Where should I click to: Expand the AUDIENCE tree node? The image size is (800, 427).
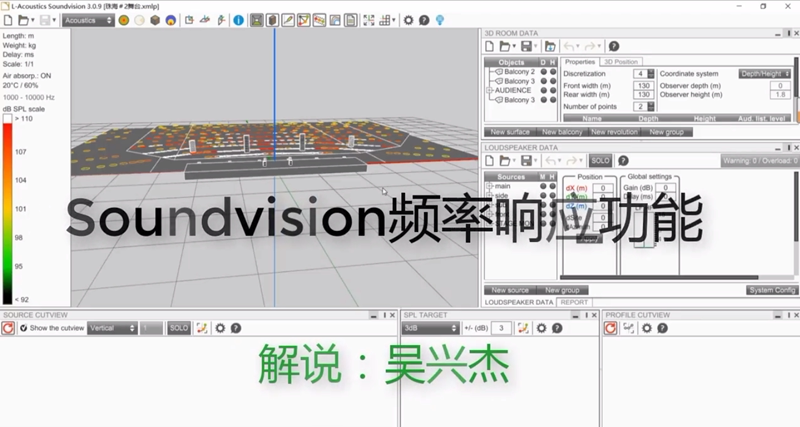point(490,90)
